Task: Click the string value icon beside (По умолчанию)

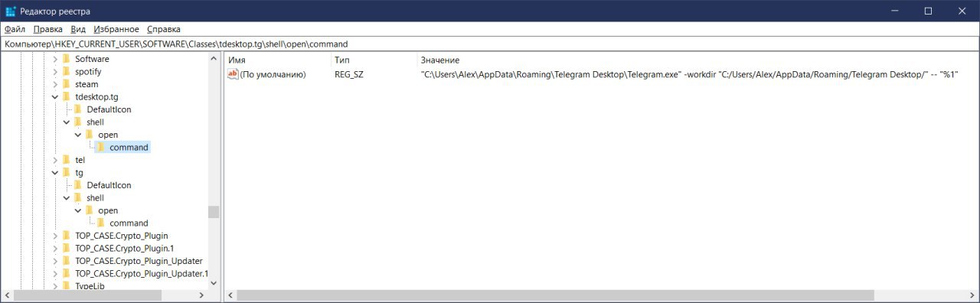Action: point(234,74)
